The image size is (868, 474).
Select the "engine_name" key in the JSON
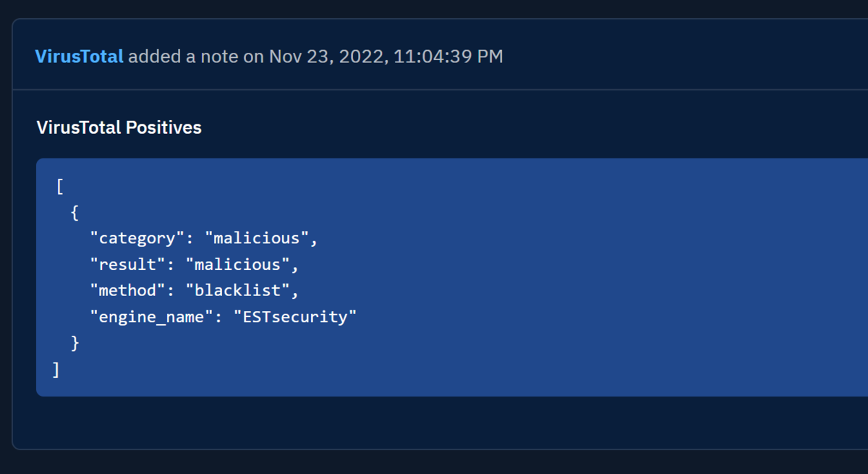pyautogui.click(x=148, y=317)
